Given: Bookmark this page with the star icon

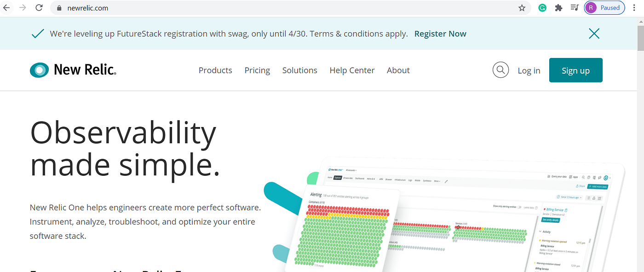Looking at the screenshot, I should [522, 8].
